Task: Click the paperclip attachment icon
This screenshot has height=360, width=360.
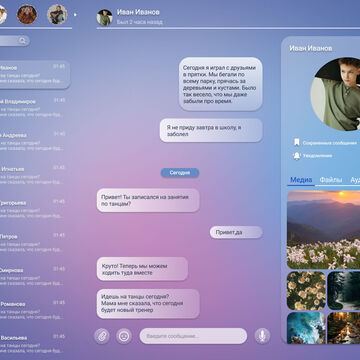Action: coord(102,336)
